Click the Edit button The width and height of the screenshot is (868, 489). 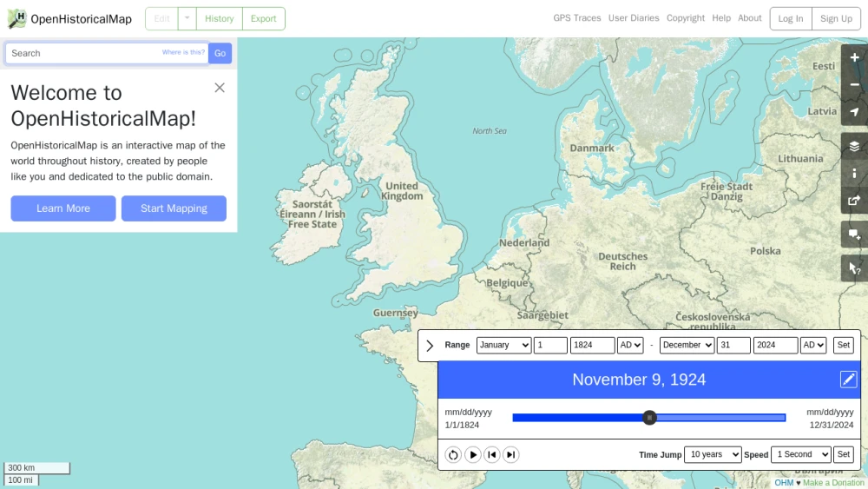[161, 18]
